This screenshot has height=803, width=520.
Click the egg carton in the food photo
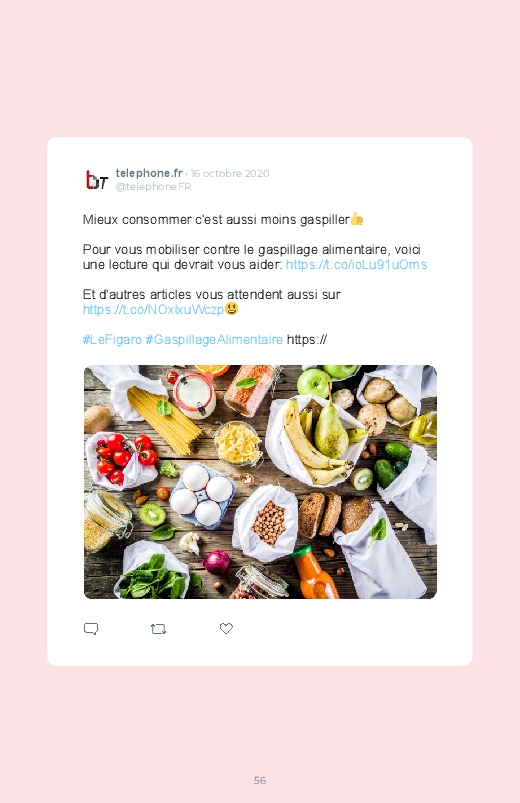click(x=202, y=495)
